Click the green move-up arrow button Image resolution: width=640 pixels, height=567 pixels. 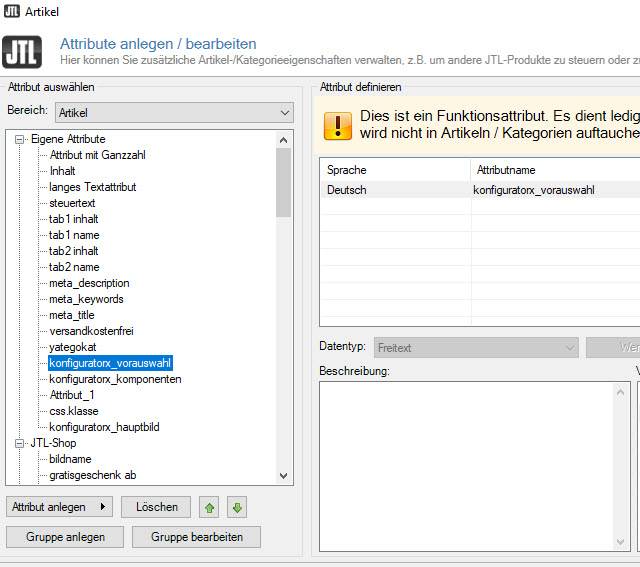[x=209, y=507]
